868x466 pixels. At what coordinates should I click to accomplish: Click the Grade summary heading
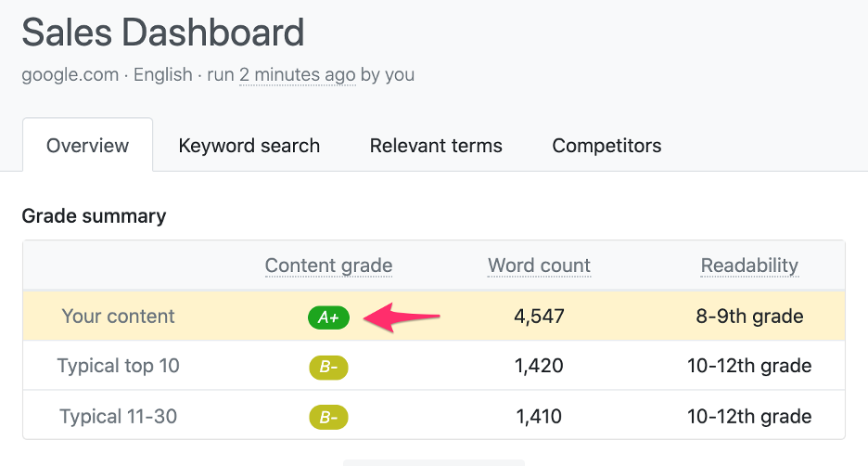point(94,215)
